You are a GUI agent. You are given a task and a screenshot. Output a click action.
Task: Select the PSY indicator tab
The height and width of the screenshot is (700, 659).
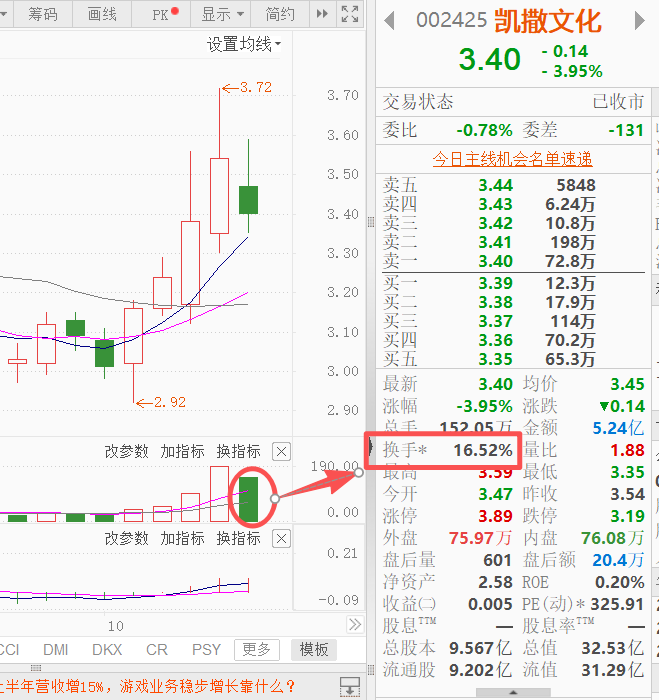pos(206,650)
